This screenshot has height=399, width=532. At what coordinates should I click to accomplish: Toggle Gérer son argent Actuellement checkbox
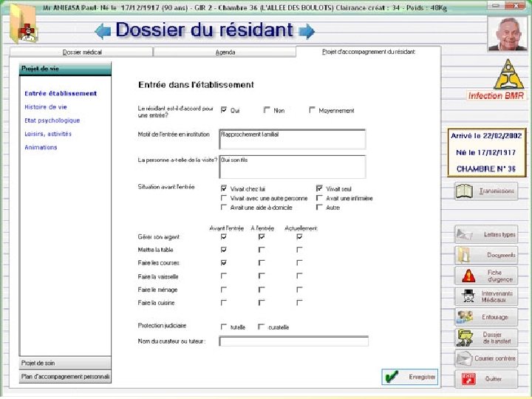click(299, 236)
